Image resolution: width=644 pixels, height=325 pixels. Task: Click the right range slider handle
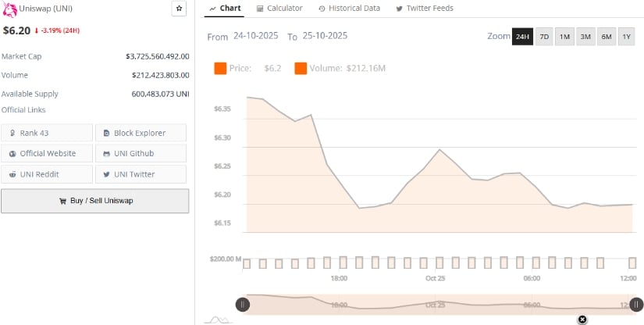(x=637, y=305)
